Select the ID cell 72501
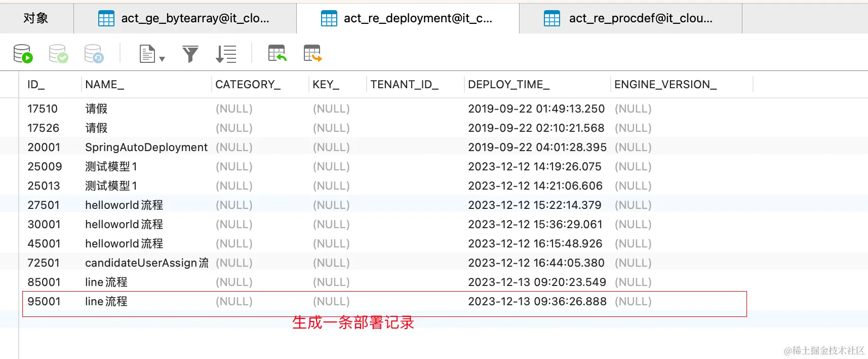 click(44, 263)
